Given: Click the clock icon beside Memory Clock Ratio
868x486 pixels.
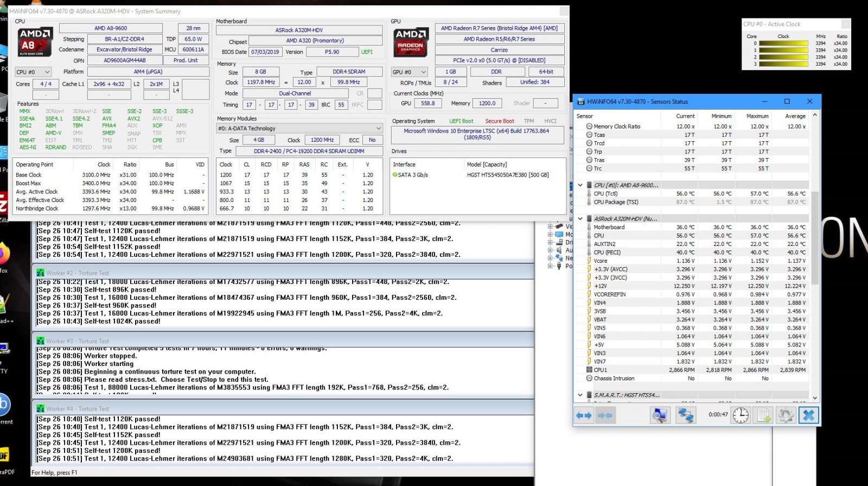Looking at the screenshot, I should click(x=589, y=126).
